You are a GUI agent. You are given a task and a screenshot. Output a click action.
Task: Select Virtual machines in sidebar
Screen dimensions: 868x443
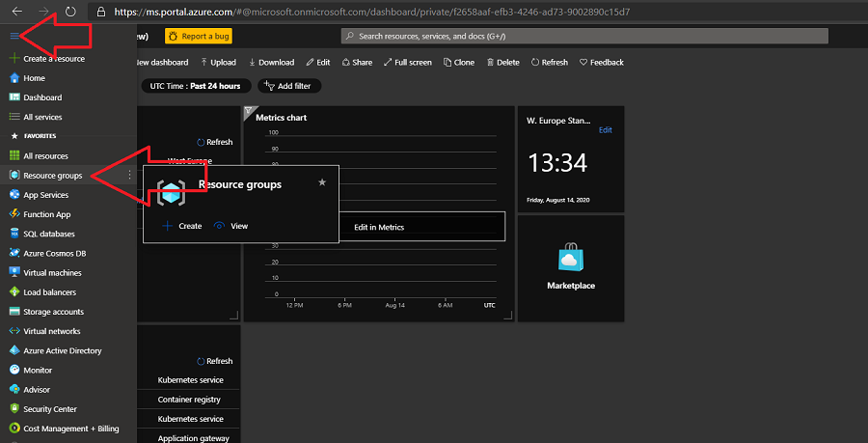click(x=54, y=272)
